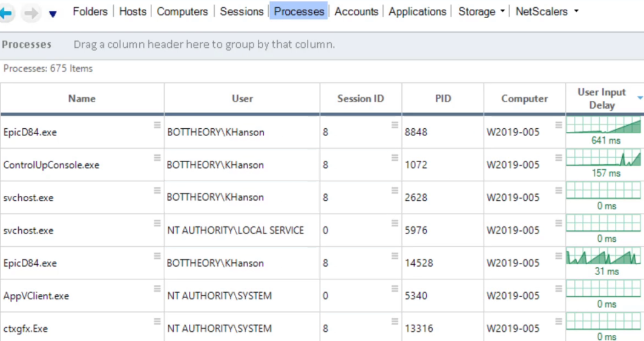This screenshot has width=644, height=341.
Task: Open name cell menu for svchost.exe PID 2628
Action: click(157, 190)
